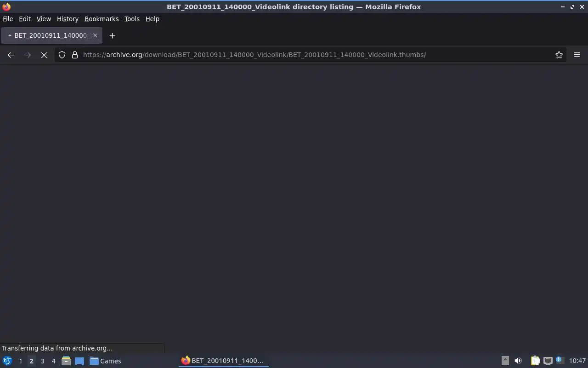Bookmark this page with the star
Image resolution: width=588 pixels, height=368 pixels.
point(559,55)
